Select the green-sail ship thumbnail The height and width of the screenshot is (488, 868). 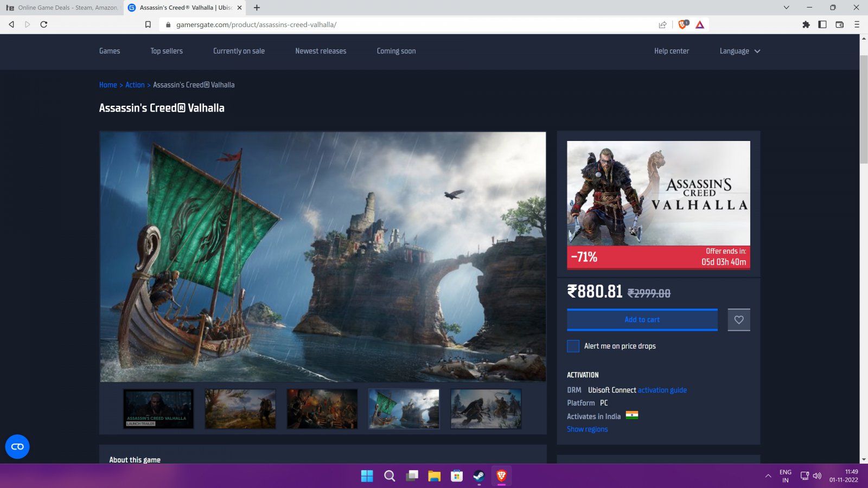point(404,409)
